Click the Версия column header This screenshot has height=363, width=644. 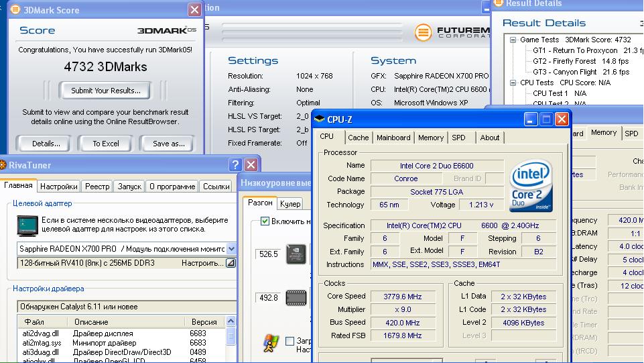click(204, 322)
